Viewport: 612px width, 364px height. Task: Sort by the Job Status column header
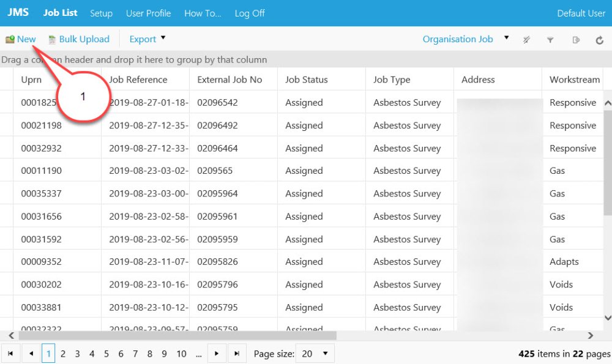tap(307, 80)
